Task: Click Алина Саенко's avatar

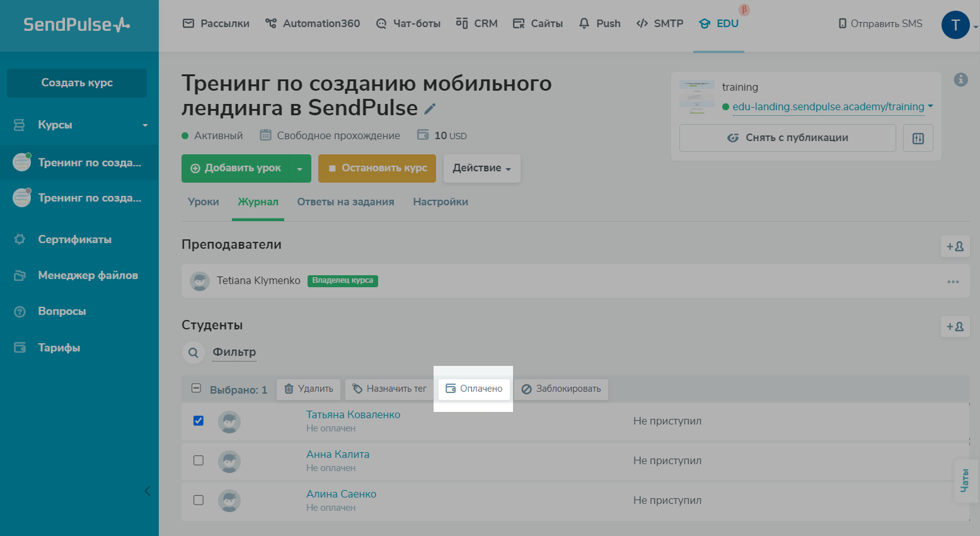Action: (x=229, y=501)
